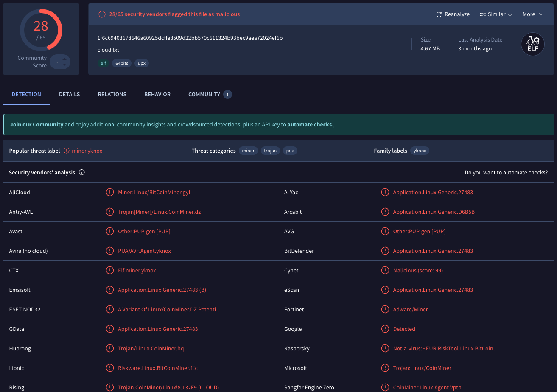Click the Adware/Miner Fortinet result
The height and width of the screenshot is (392, 557).
pos(411,309)
